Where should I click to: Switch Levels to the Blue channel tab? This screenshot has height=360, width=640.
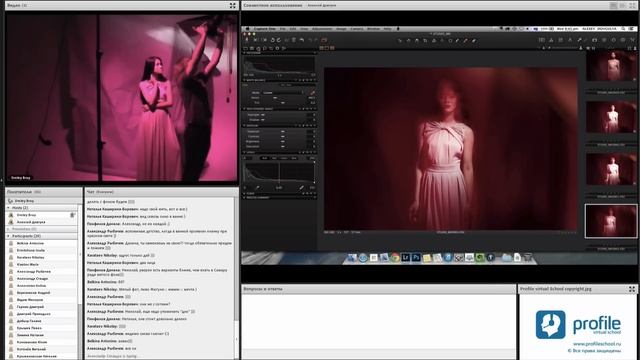click(x=294, y=158)
